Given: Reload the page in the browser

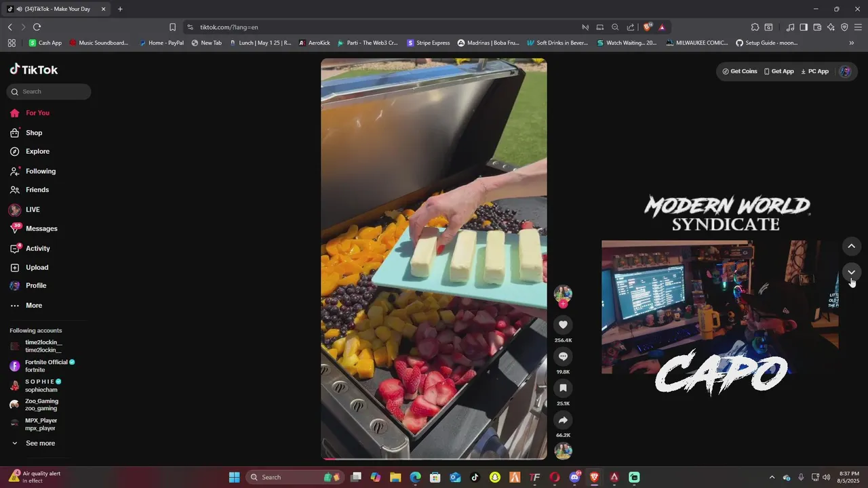Looking at the screenshot, I should (x=37, y=27).
